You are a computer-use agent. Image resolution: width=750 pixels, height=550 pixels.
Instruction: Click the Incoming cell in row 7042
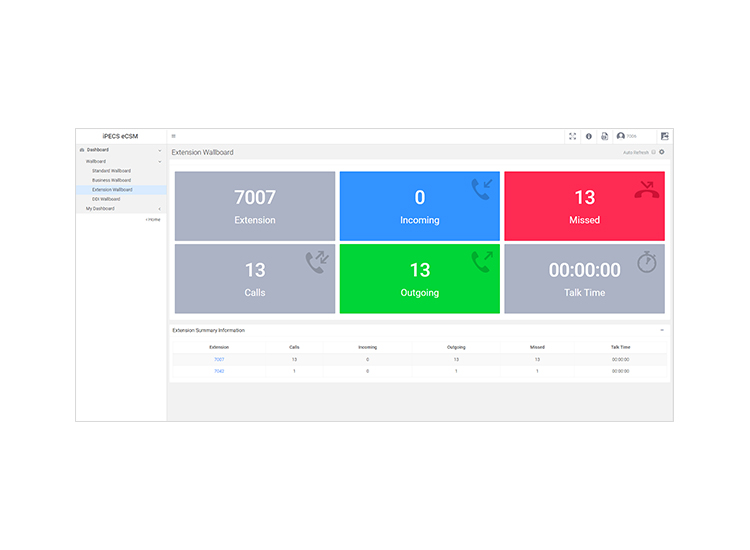367,371
